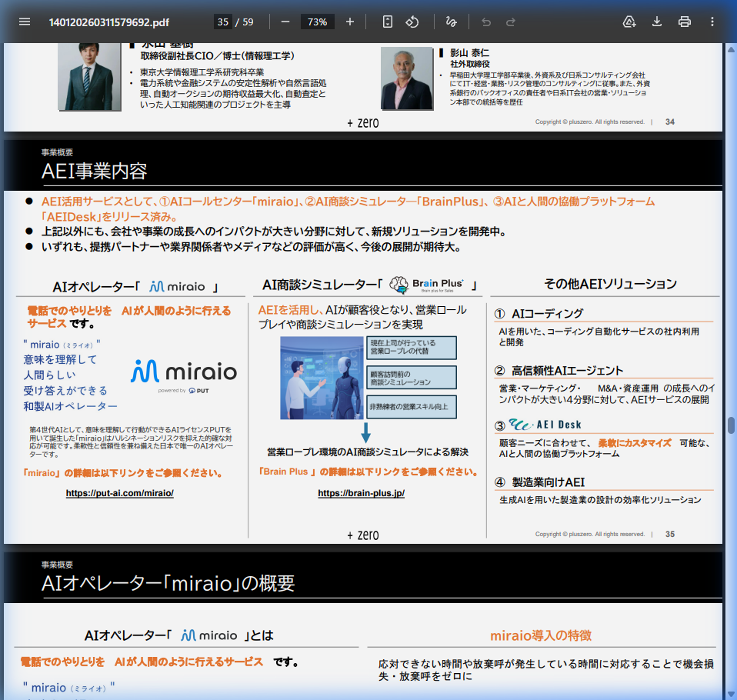
Task: Click the Add to Collections icon
Action: [629, 22]
